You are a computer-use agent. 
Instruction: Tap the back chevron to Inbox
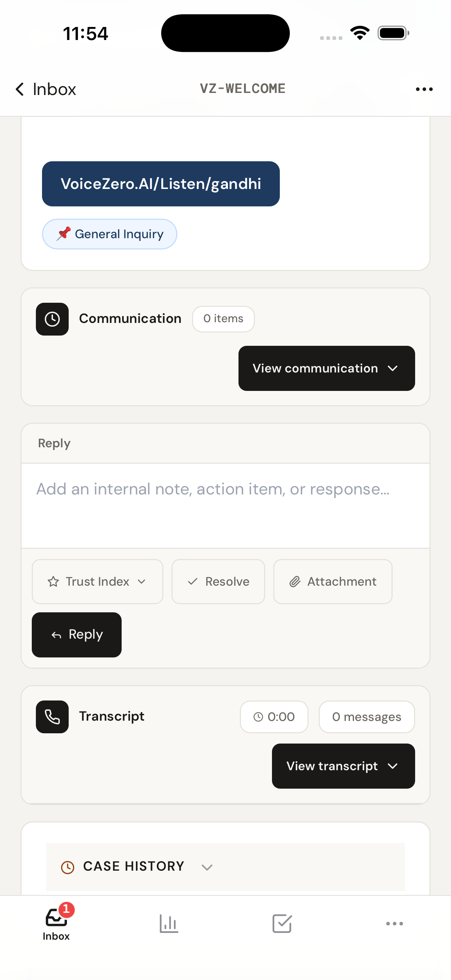[20, 90]
